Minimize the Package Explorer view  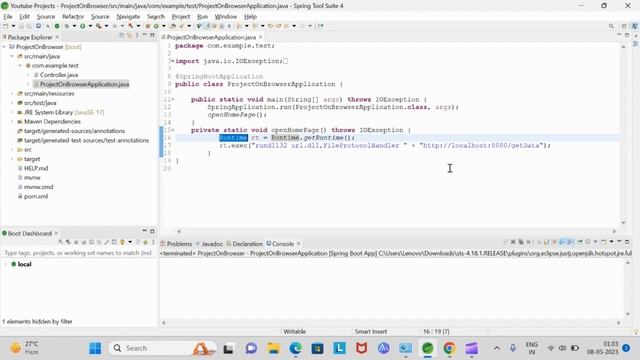tap(144, 36)
